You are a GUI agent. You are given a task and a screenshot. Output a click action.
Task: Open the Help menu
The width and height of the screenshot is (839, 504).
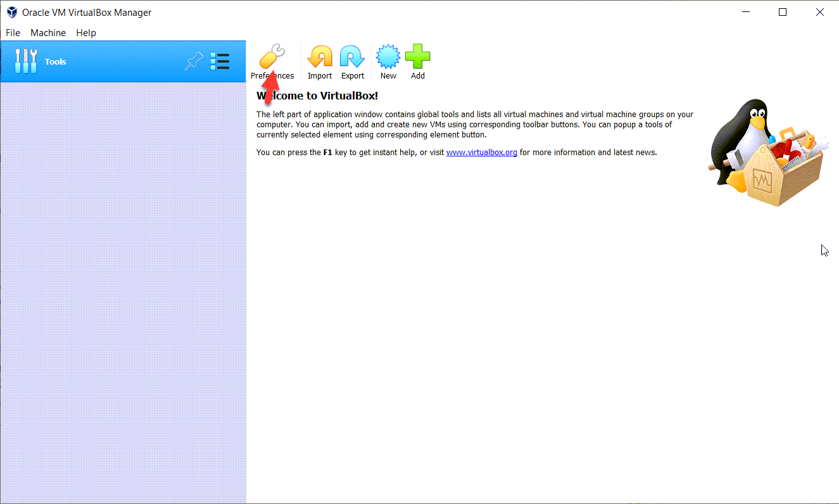point(86,33)
